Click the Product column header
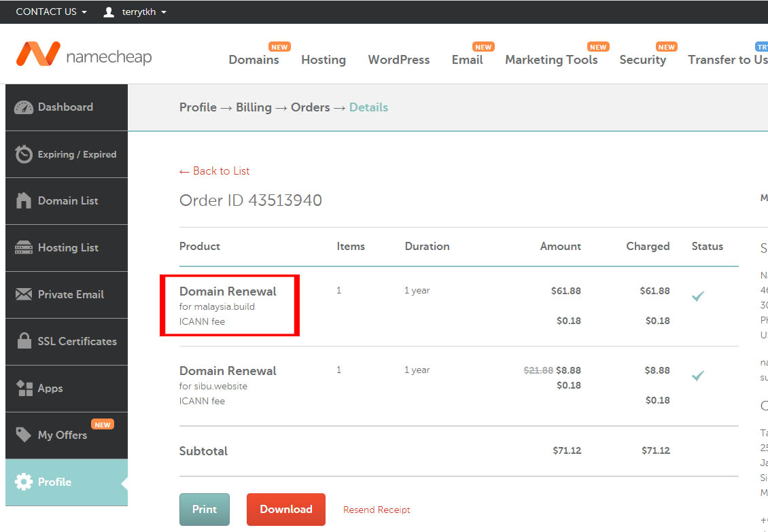Image resolution: width=768 pixels, height=532 pixels. point(200,247)
